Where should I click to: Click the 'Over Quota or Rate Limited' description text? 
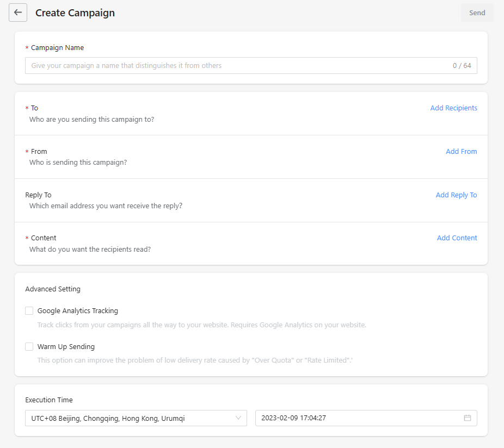[x=195, y=360]
